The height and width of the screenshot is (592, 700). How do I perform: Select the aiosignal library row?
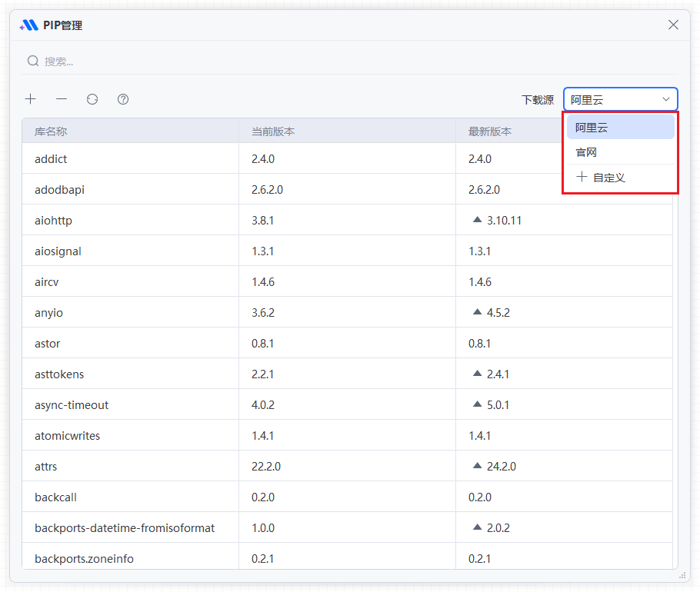click(x=348, y=251)
